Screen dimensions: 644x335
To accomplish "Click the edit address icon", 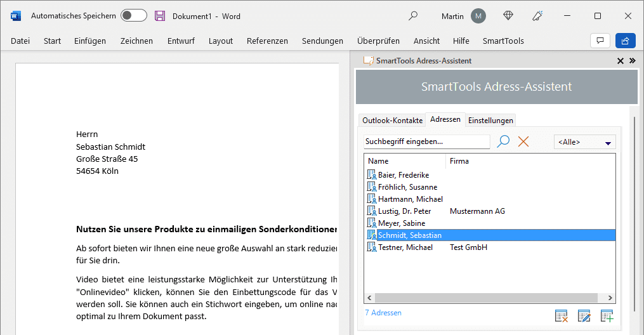I will 584,316.
